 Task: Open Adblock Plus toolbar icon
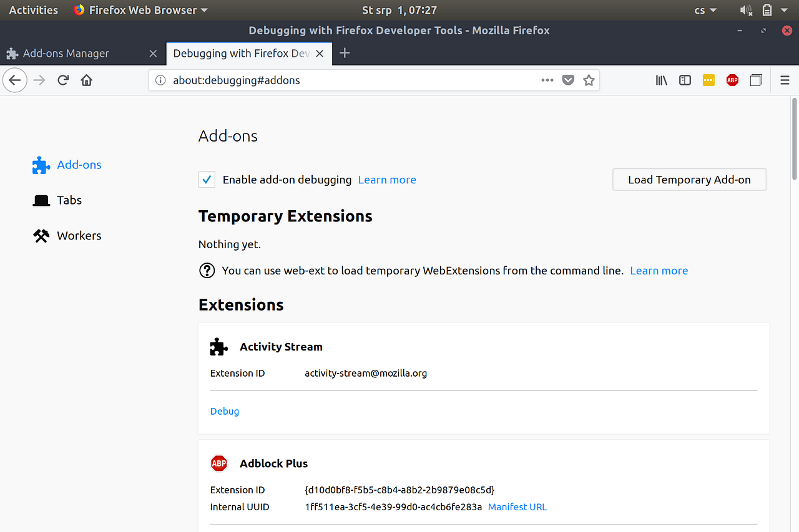732,80
